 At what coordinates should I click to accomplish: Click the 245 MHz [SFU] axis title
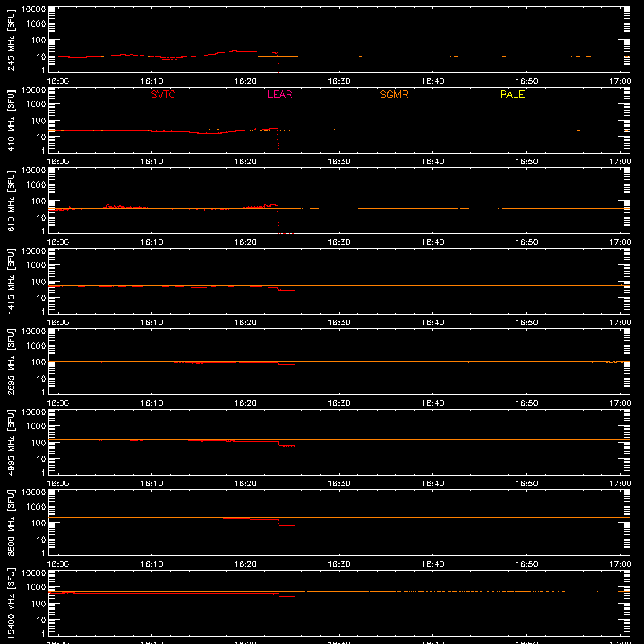pyautogui.click(x=11, y=39)
